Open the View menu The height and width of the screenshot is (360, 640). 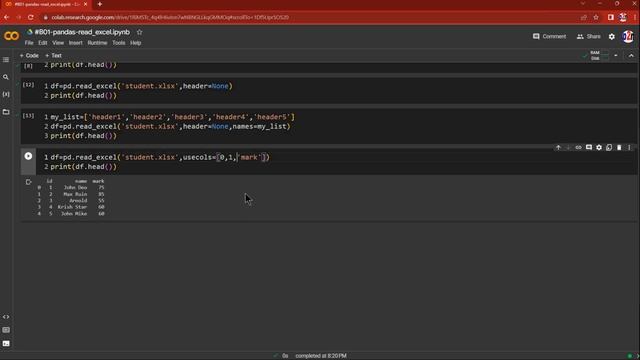58,43
